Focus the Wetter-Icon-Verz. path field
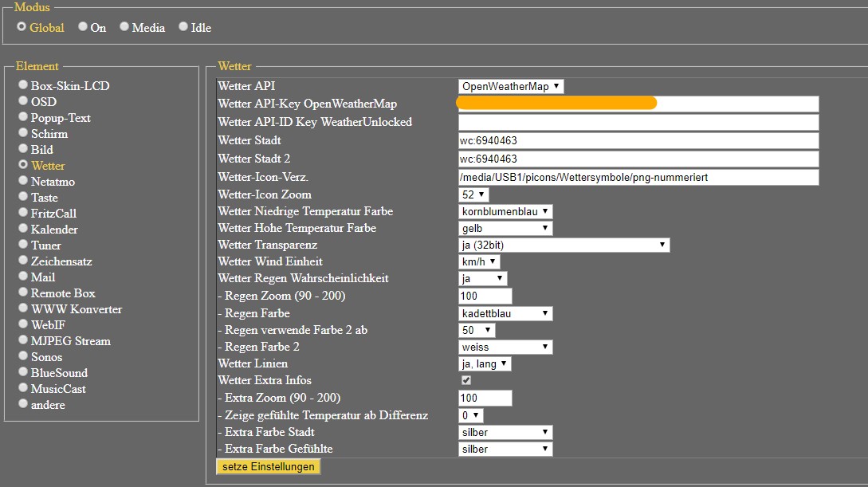Viewport: 868px width, 487px height. 638,177
